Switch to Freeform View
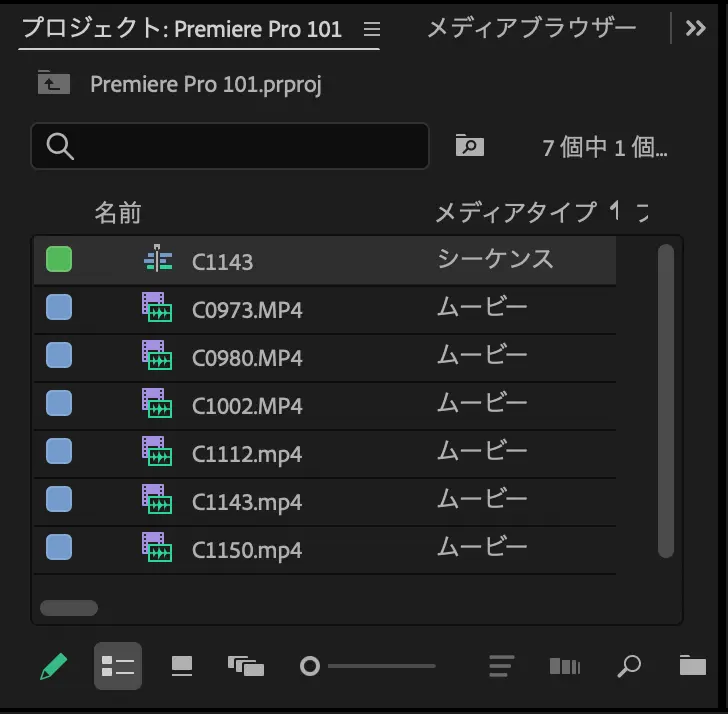Screen dimensions: 728x714 (x=246, y=666)
